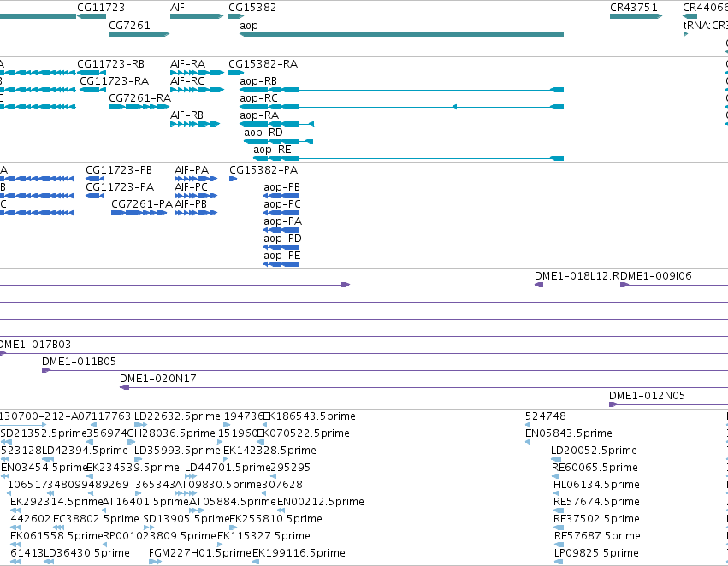This screenshot has height=566, width=728.
Task: Select the DME1-011B05 BAC label
Action: (x=79, y=362)
